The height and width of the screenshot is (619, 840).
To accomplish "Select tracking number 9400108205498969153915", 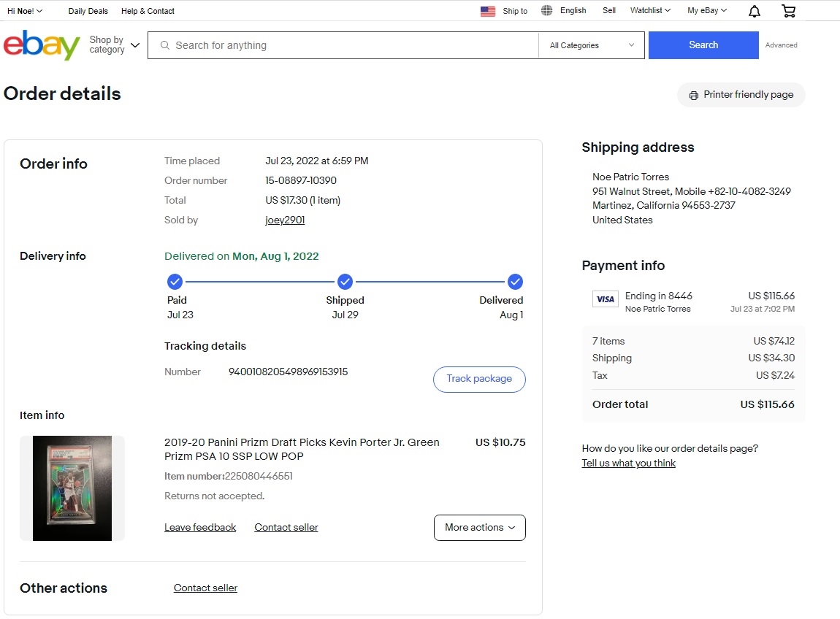I will [x=289, y=372].
